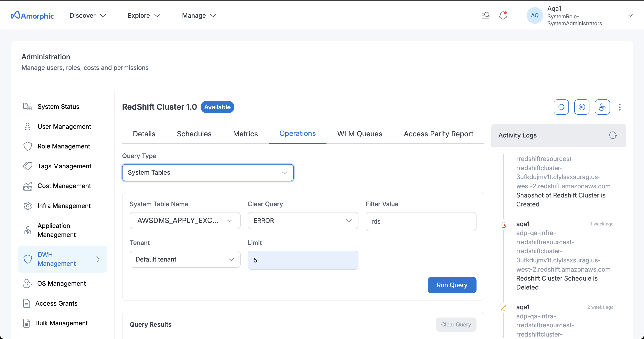Image resolution: width=644 pixels, height=339 pixels.
Task: Switch to the WLM Queues tab
Action: 360,134
